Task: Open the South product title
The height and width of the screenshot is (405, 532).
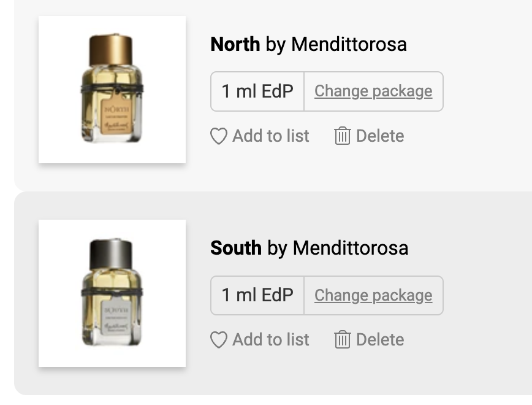Action: click(x=236, y=248)
